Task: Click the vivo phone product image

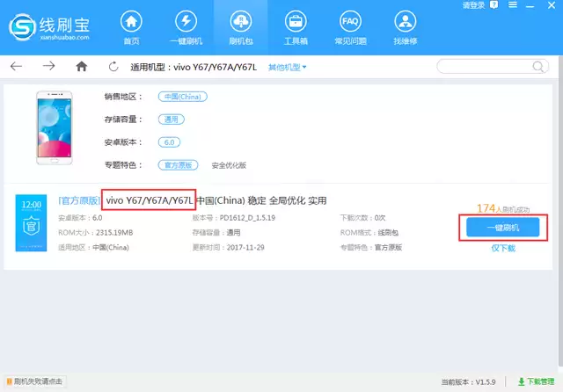Action: pos(55,128)
